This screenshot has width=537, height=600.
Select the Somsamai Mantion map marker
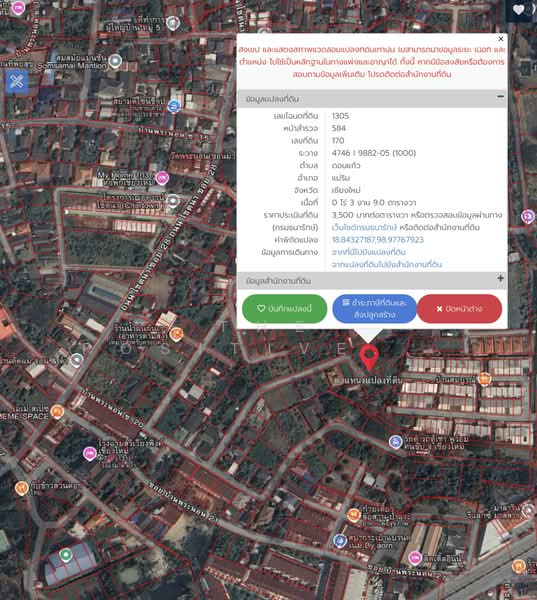[x=115, y=61]
